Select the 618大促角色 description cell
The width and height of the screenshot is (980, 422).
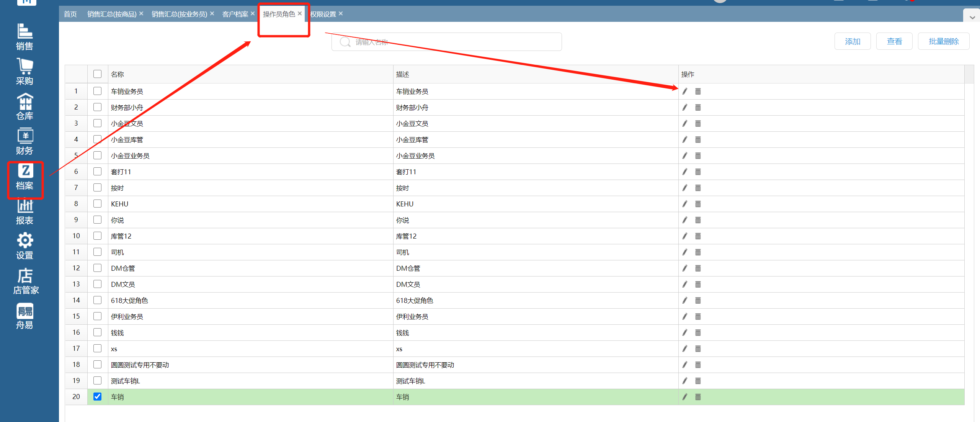point(536,300)
